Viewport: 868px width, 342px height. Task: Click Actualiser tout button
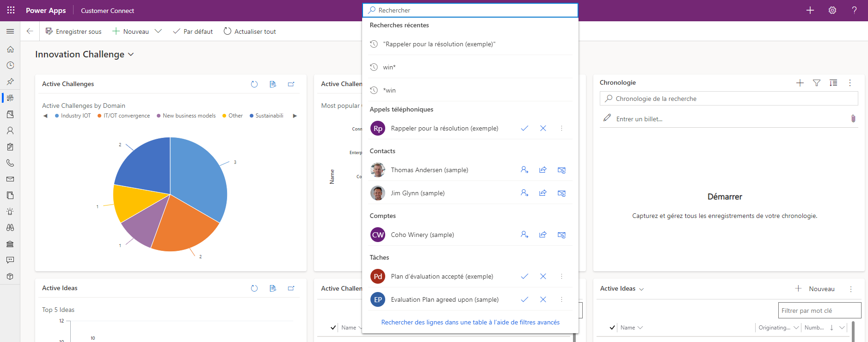(250, 31)
